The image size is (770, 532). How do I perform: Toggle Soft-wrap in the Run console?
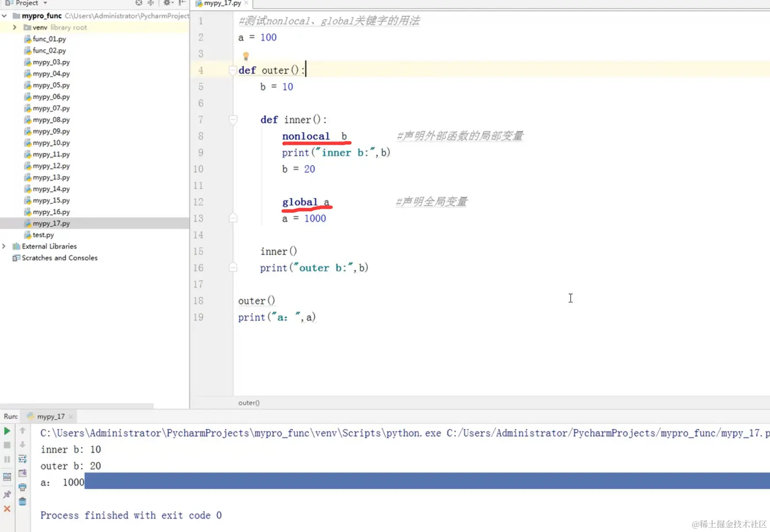tap(23, 459)
